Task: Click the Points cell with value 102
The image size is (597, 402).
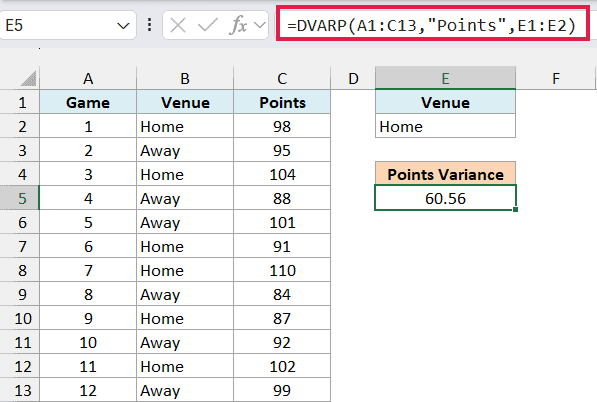Action: click(x=282, y=366)
